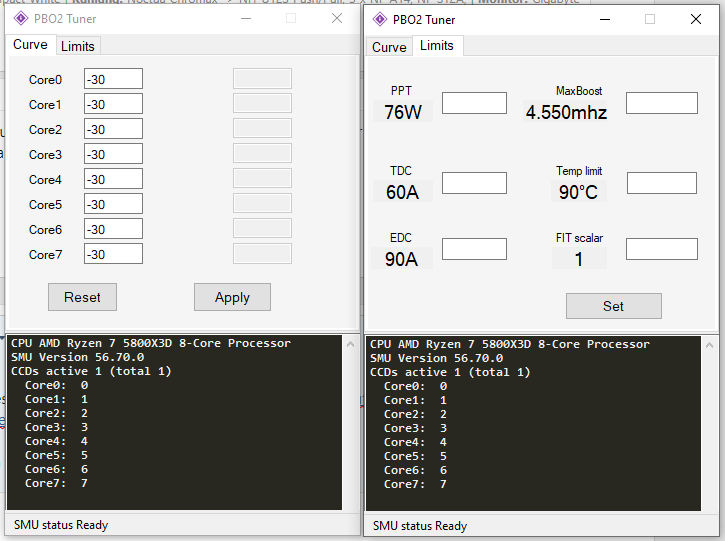Click Set button in Limits tab
This screenshot has height=541, width=725.
[614, 306]
